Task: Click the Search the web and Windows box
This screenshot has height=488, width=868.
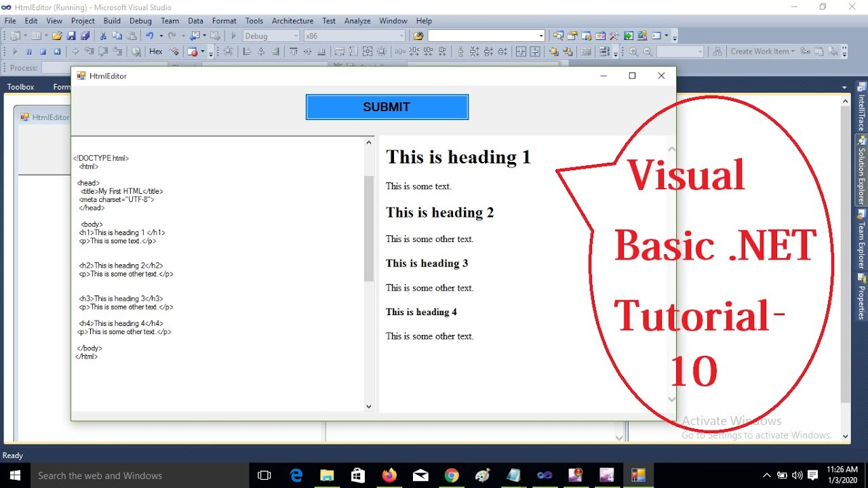Action: (x=140, y=475)
